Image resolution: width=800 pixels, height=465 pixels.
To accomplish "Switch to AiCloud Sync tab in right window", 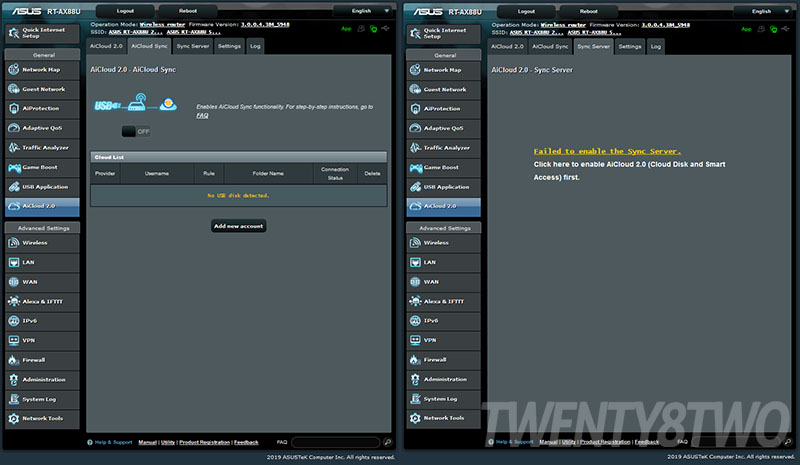I will [x=550, y=46].
